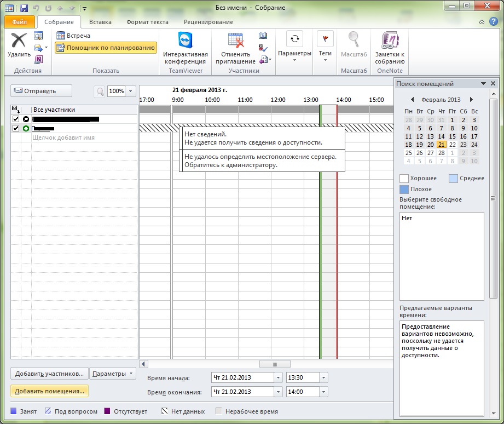Close the Поиск помещений pane
This screenshot has width=504, height=424.
[x=493, y=83]
